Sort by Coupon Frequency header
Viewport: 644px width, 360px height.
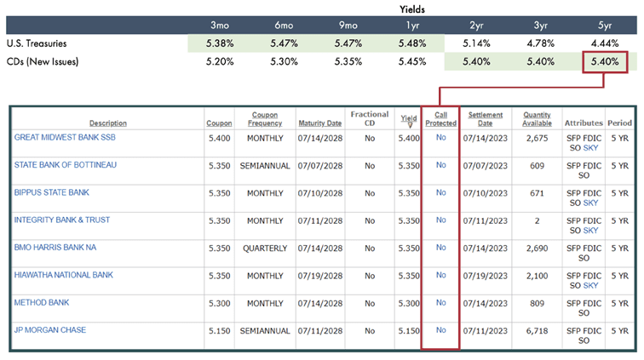click(x=265, y=119)
